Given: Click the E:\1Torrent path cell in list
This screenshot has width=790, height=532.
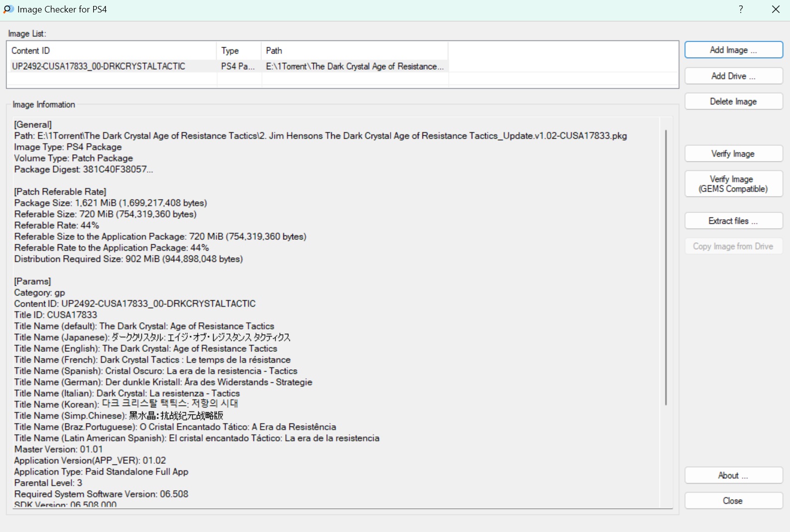Looking at the screenshot, I should 355,66.
